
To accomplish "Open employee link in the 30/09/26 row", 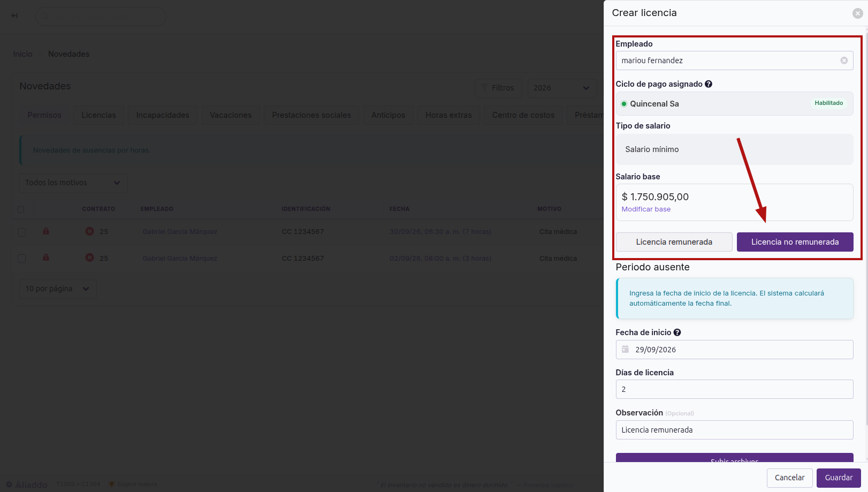I will pyautogui.click(x=180, y=232).
